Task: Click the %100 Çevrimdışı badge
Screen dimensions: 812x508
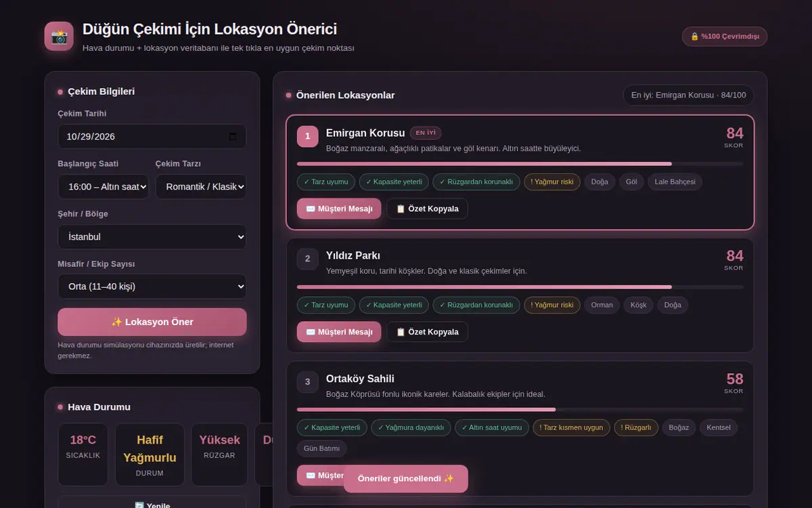Action: [x=725, y=37]
